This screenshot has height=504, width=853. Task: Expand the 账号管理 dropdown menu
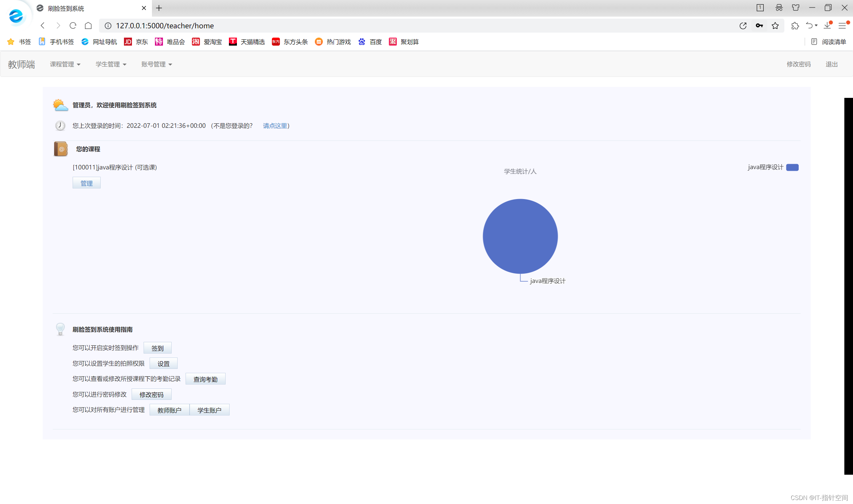tap(156, 64)
